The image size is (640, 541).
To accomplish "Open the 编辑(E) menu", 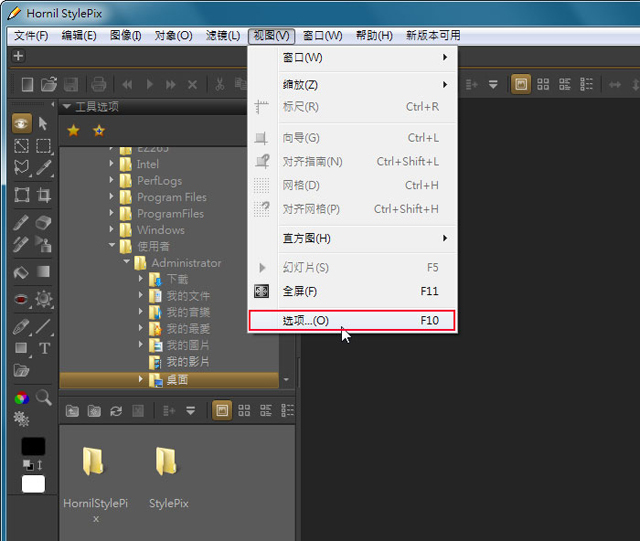I will (79, 36).
